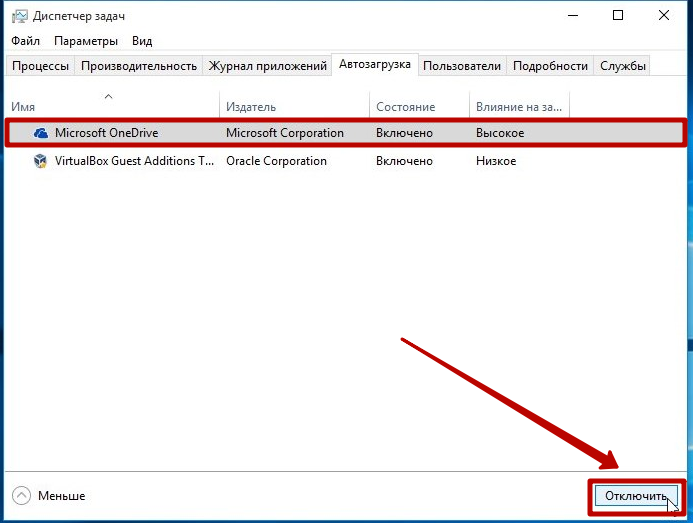Viewport: 693px width, 523px height.
Task: Select the Автозагрузка tab
Action: (x=375, y=65)
